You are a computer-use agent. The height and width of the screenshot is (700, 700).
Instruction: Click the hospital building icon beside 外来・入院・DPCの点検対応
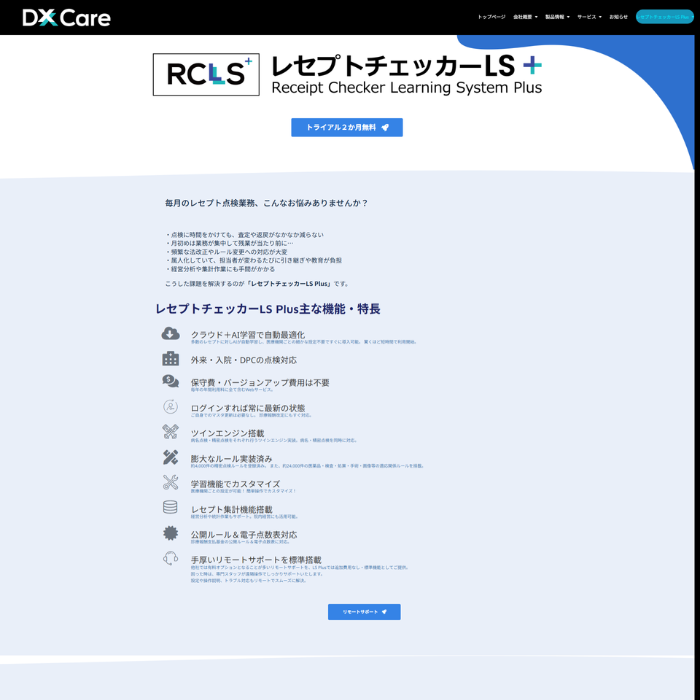171,358
